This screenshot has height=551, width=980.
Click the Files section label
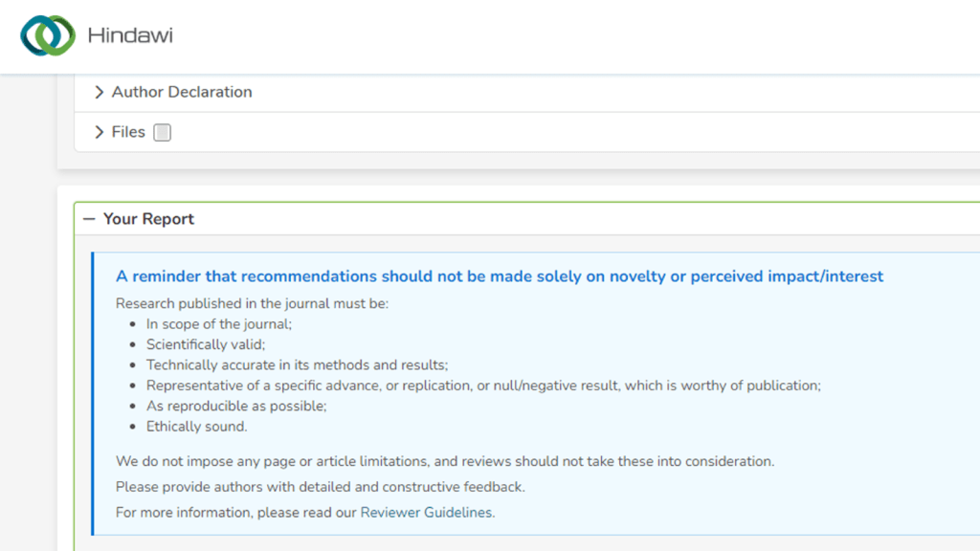click(128, 133)
